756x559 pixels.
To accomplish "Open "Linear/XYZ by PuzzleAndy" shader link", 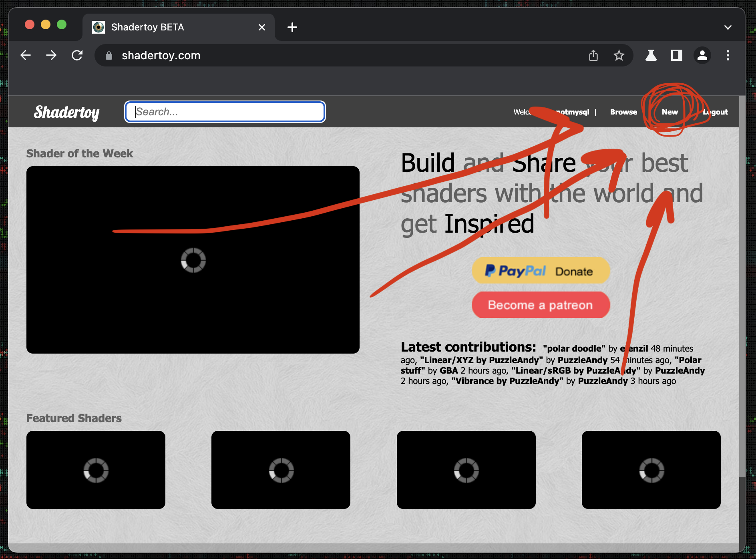I will [x=481, y=360].
